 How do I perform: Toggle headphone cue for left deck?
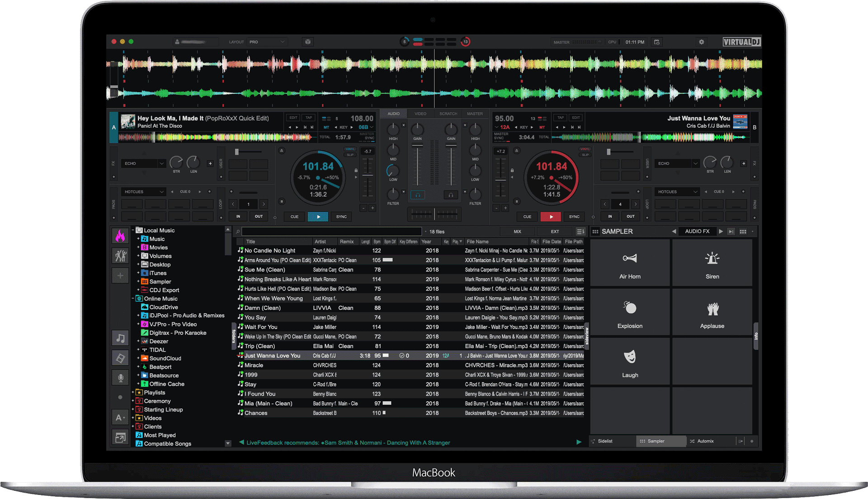(418, 195)
